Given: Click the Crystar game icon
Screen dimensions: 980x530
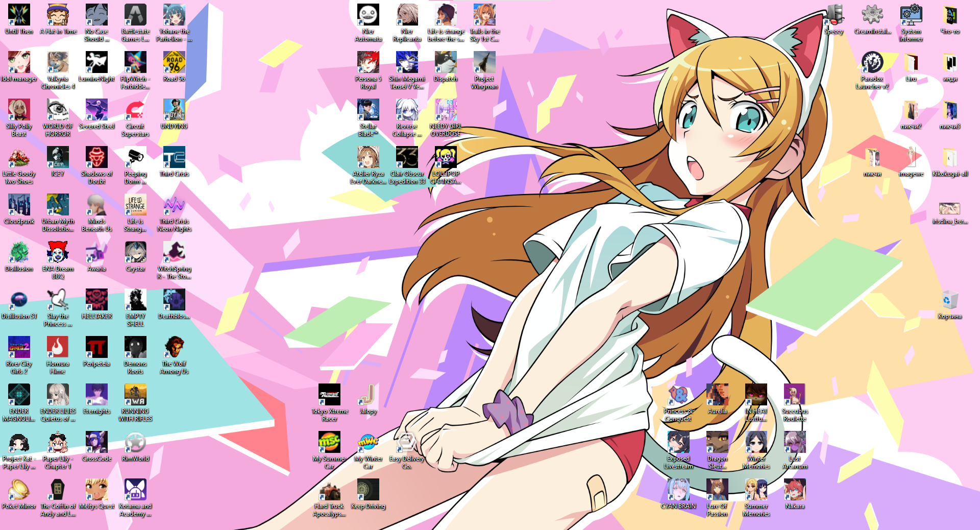Looking at the screenshot, I should [x=135, y=257].
